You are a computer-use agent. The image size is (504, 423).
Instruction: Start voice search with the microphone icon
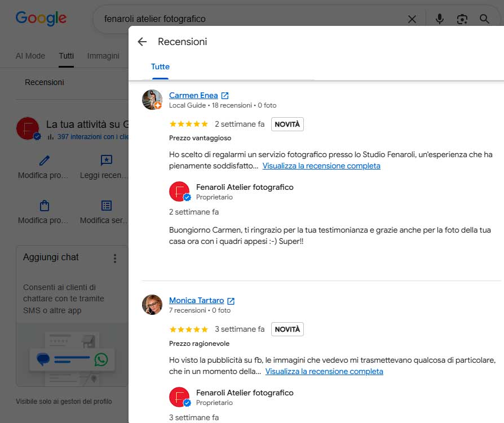[439, 19]
